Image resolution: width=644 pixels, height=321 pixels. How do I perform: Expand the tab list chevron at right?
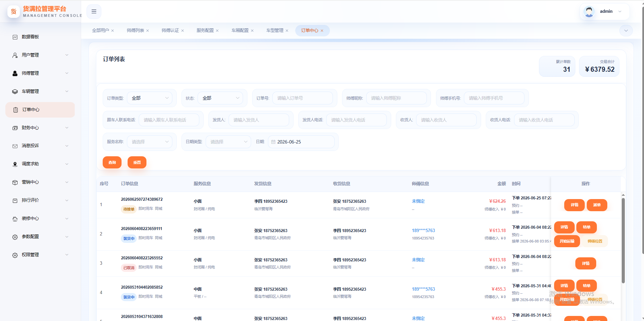click(626, 31)
